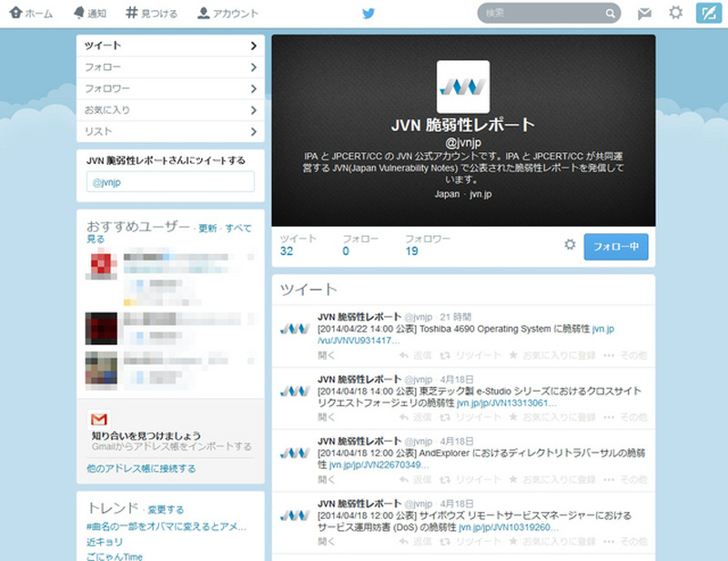Click the @jvnjp tweet input field
728x561 pixels.
click(x=170, y=182)
